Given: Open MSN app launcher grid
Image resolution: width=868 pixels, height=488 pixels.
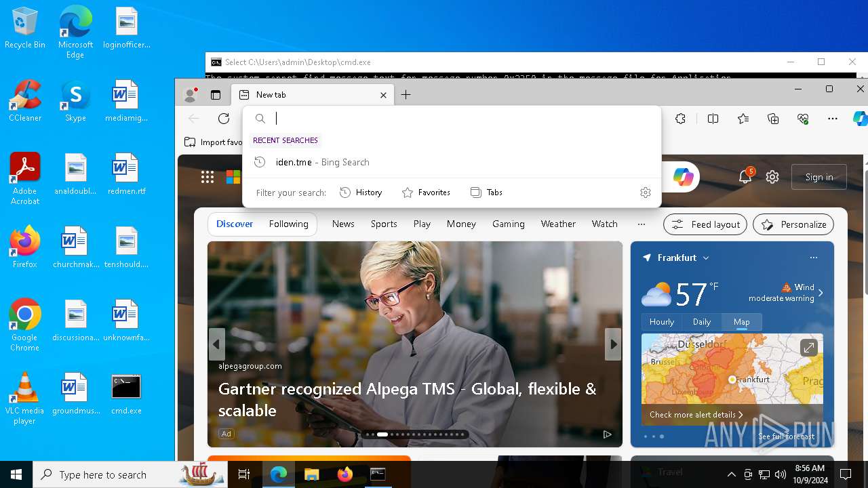Looking at the screenshot, I should coord(208,177).
